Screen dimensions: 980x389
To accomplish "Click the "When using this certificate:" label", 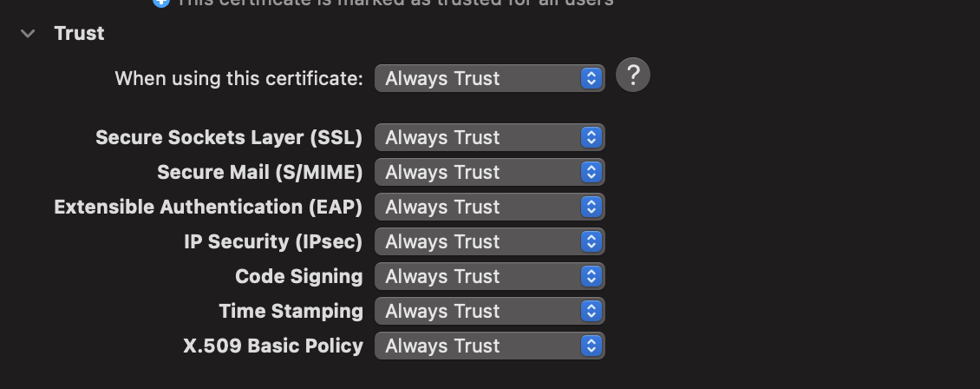I will 238,78.
